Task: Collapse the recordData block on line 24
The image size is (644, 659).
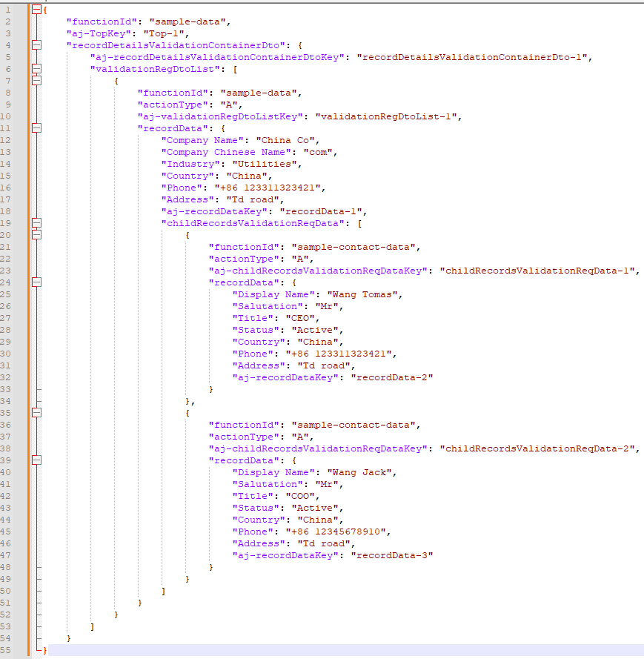Action: (x=36, y=282)
